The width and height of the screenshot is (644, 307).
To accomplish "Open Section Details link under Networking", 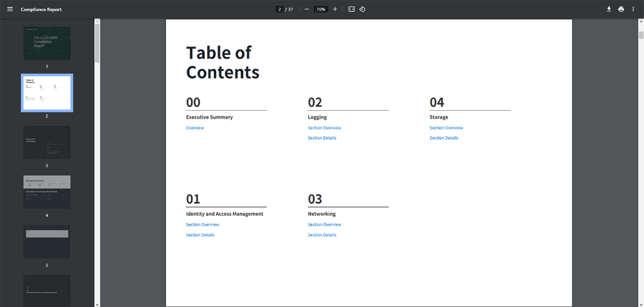I will (x=322, y=235).
